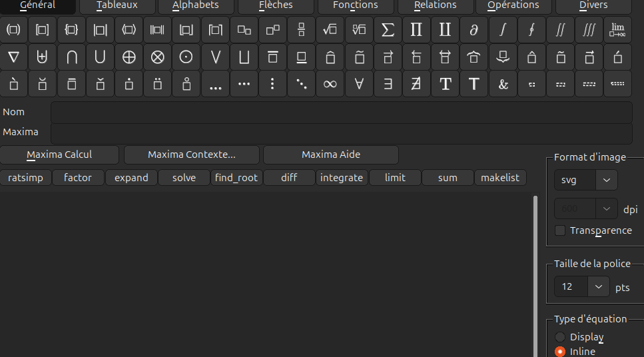
Task: Enable the Transparence checkbox
Action: pyautogui.click(x=560, y=230)
